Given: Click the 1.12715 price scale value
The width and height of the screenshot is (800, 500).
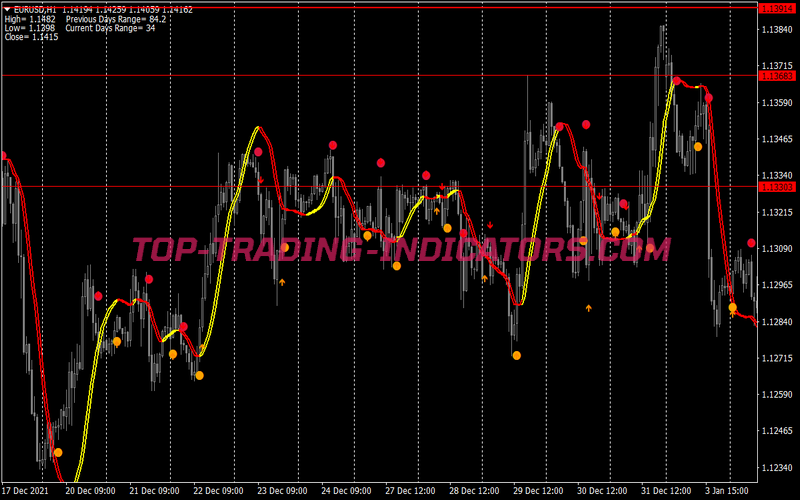Looking at the screenshot, I should click(x=777, y=358).
